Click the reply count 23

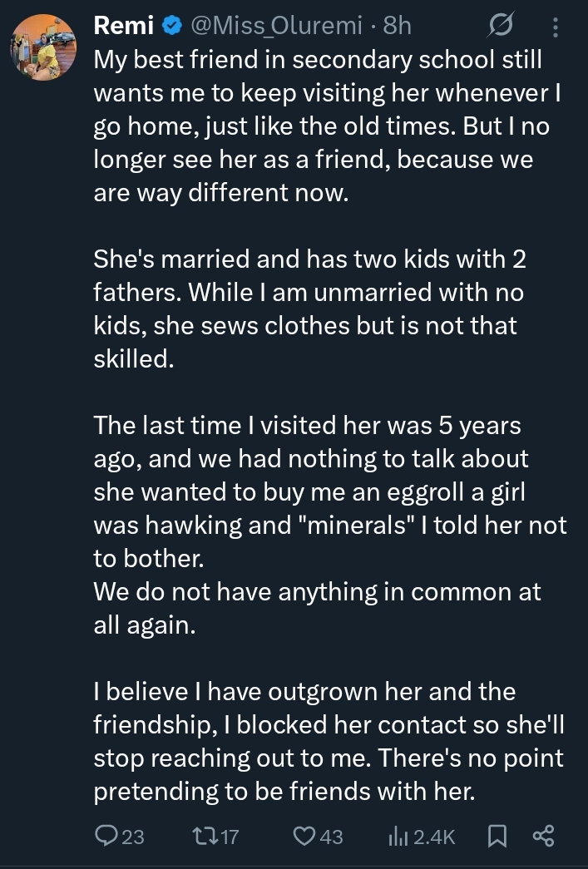point(133,837)
